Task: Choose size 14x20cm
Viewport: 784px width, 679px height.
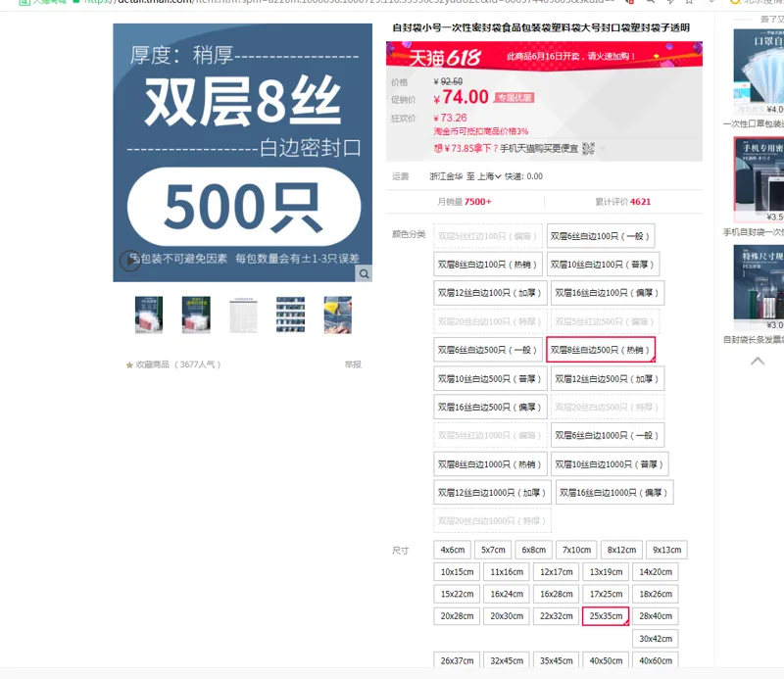Action: click(x=656, y=572)
